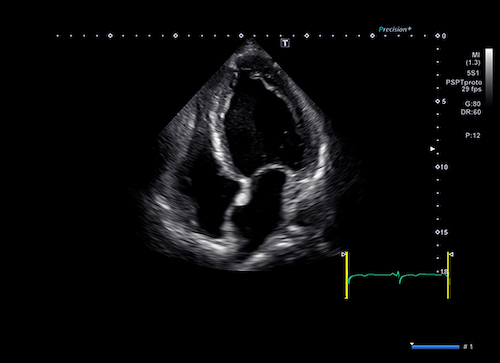Select the DR:60 dynamic range readout
Screen dimensions: 500x363
coord(471,112)
